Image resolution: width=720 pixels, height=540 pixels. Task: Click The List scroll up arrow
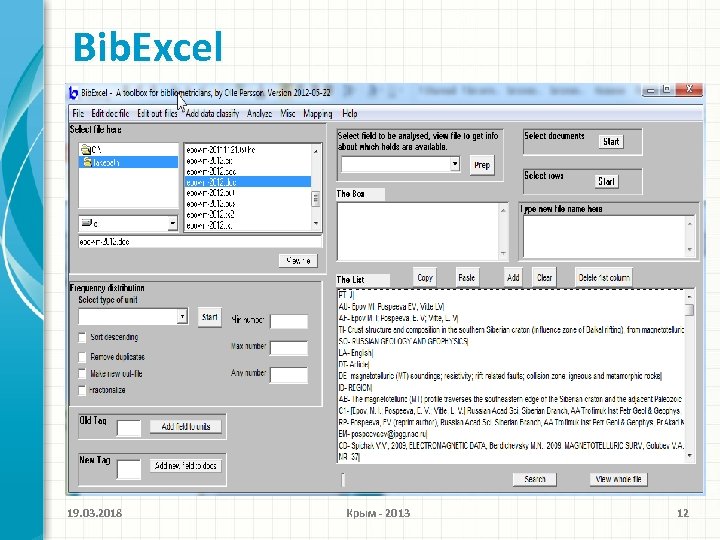tap(690, 297)
